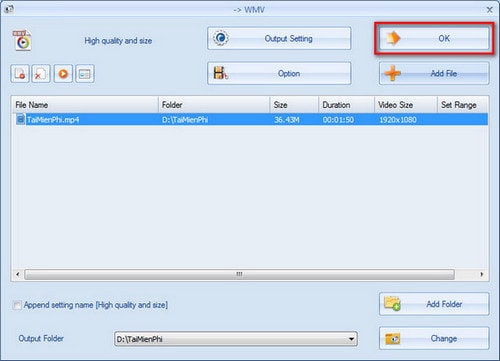This screenshot has height=361, width=500.
Task: Expand the Output Folder dropdown
Action: (x=351, y=339)
